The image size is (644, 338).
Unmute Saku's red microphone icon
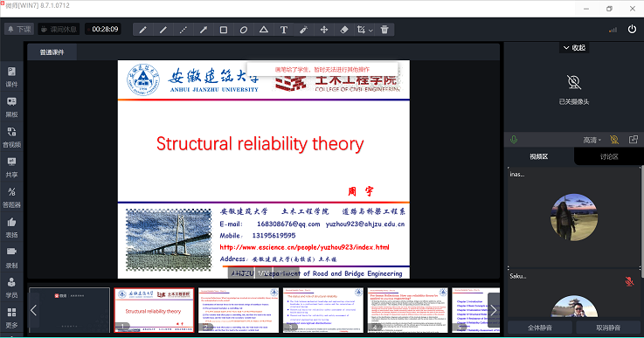pos(629,281)
